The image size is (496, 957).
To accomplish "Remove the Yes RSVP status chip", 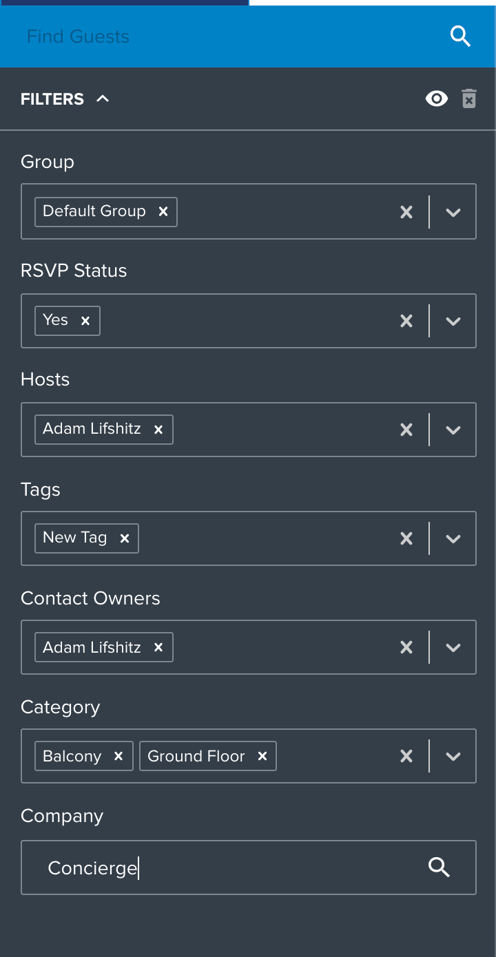I will coord(85,320).
